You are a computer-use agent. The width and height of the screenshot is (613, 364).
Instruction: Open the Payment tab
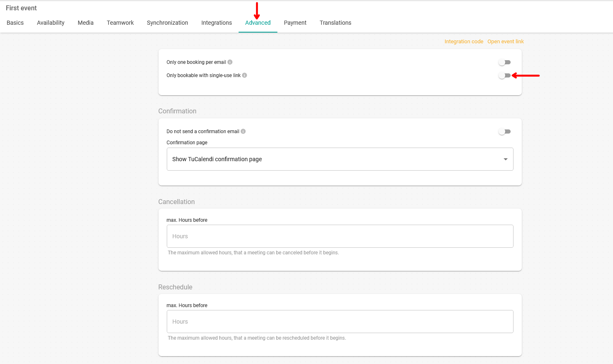tap(295, 23)
